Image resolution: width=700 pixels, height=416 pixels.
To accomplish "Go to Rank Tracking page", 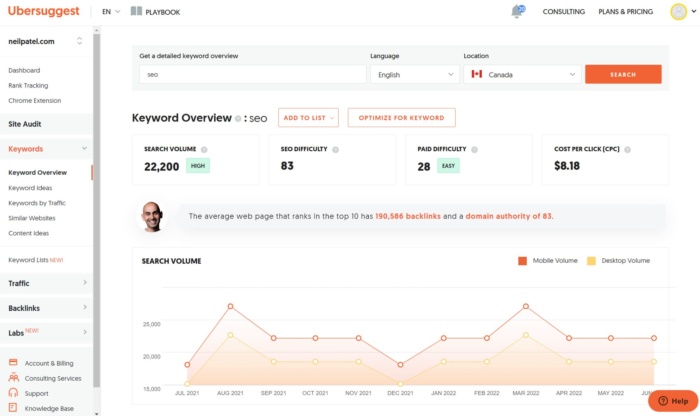I will tap(28, 85).
